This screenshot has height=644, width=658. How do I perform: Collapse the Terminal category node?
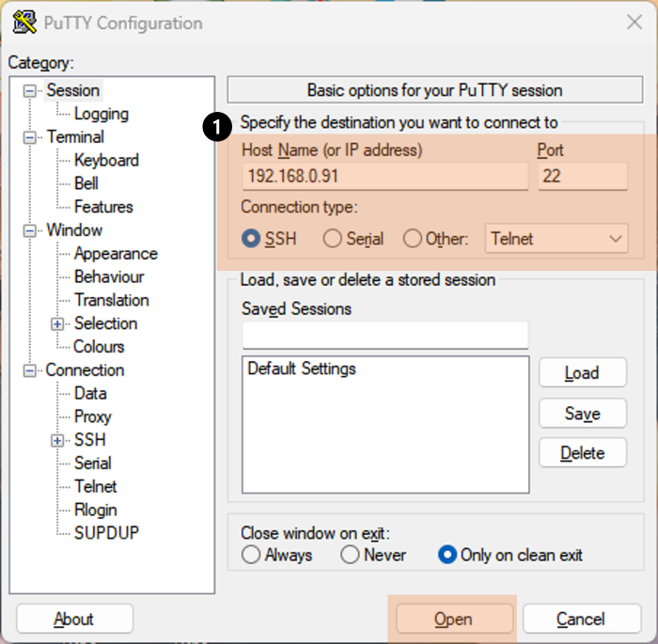point(30,137)
